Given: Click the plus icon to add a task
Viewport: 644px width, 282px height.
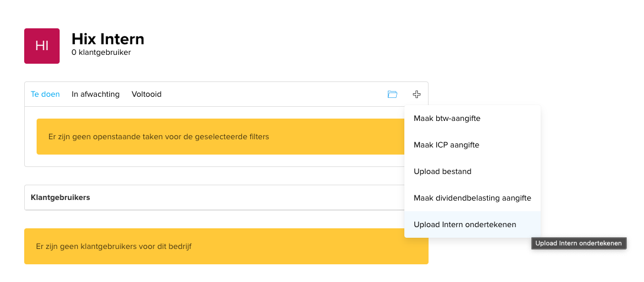Looking at the screenshot, I should pyautogui.click(x=417, y=94).
